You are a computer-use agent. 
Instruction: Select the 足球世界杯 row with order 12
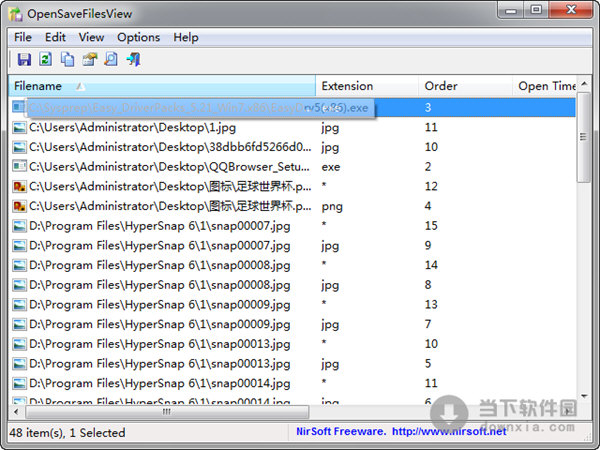coord(293,186)
